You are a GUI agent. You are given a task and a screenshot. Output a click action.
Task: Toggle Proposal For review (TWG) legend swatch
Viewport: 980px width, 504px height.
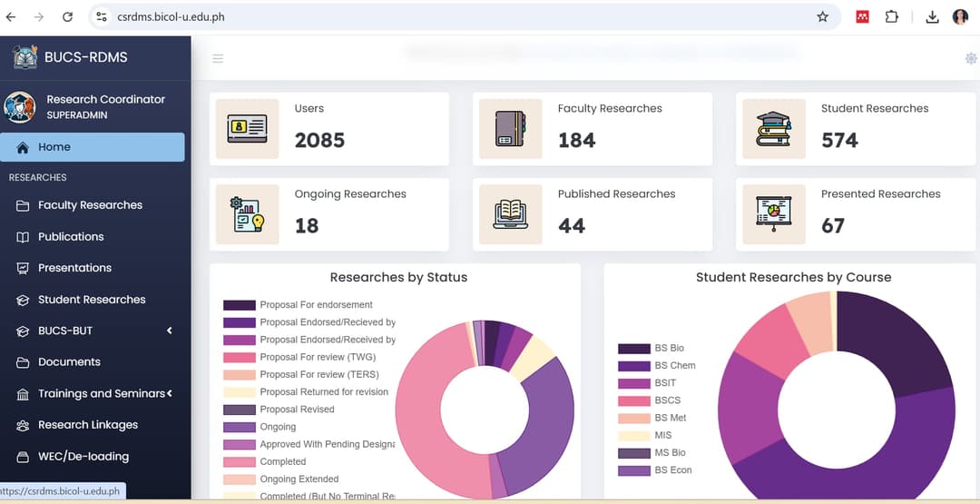point(240,358)
